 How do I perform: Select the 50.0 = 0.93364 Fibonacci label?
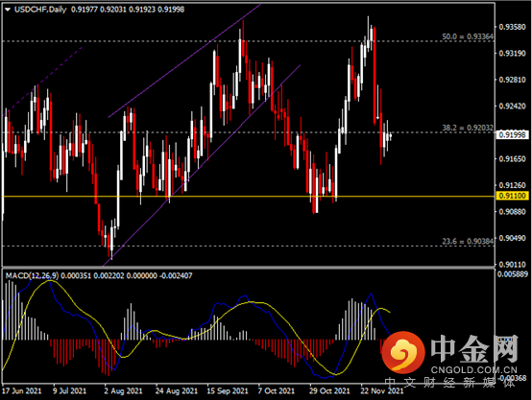468,36
